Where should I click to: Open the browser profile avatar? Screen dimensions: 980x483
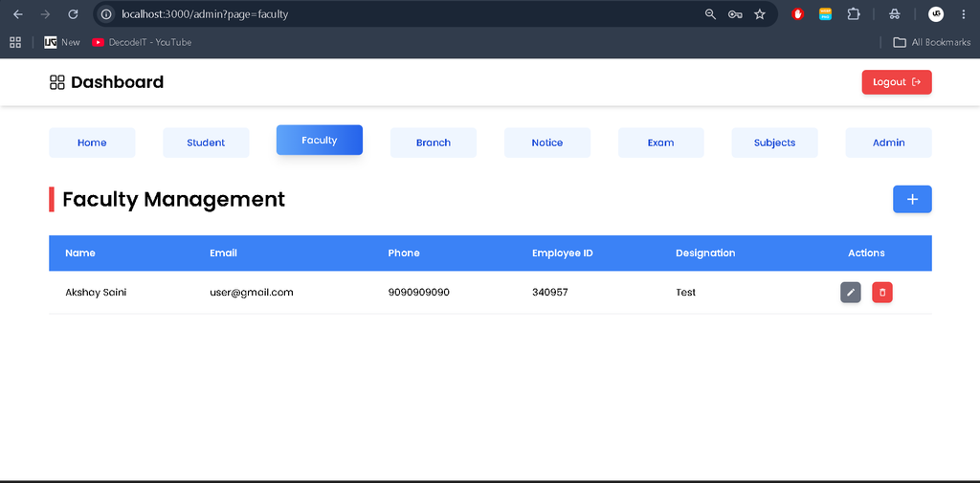click(936, 13)
